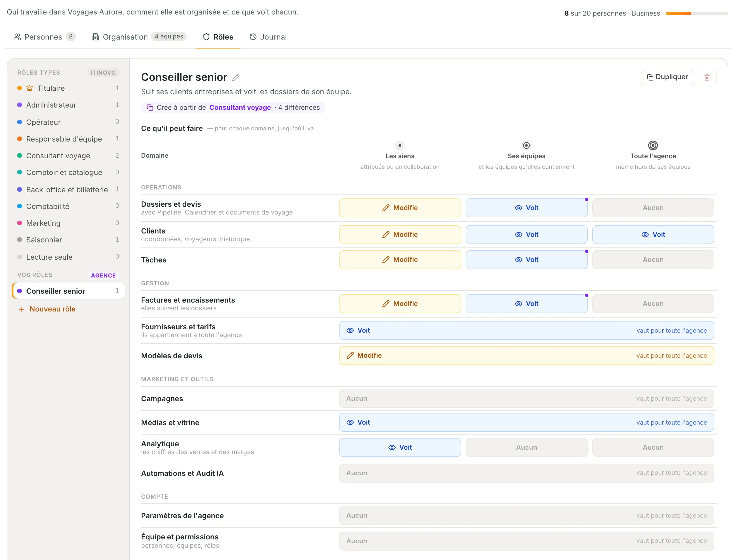Open Équipe et permissions Aucun bar
Viewport: 735px width, 560px height.
(526, 541)
